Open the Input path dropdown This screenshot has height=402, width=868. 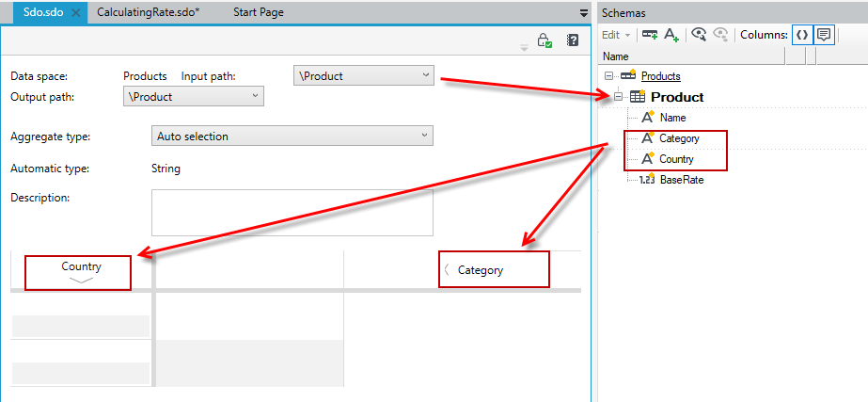pos(363,75)
